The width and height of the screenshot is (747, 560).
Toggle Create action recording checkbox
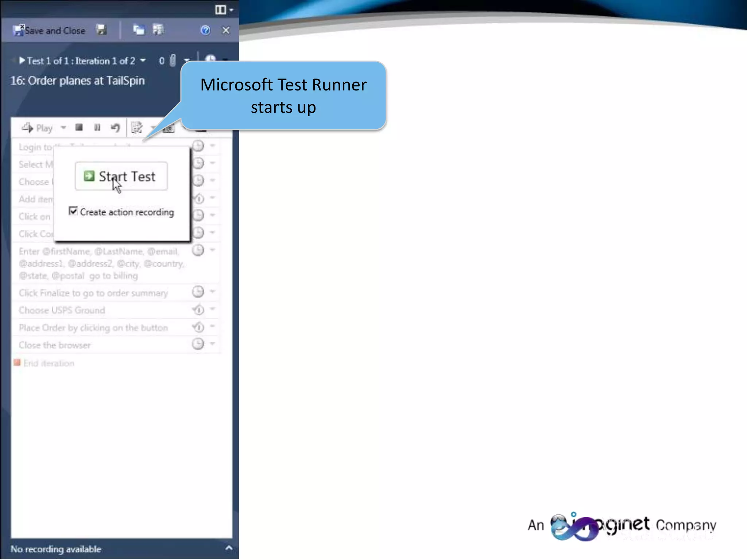point(73,211)
